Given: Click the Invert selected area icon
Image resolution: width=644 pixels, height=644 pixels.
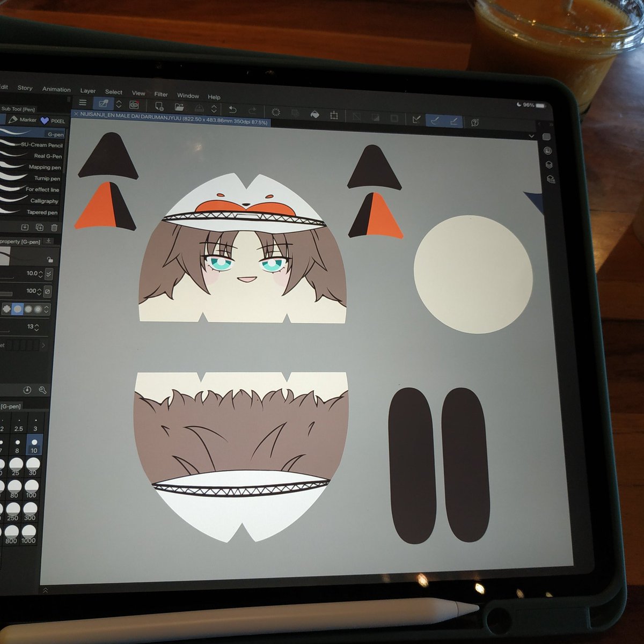Looking at the screenshot, I should pyautogui.click(x=375, y=117).
